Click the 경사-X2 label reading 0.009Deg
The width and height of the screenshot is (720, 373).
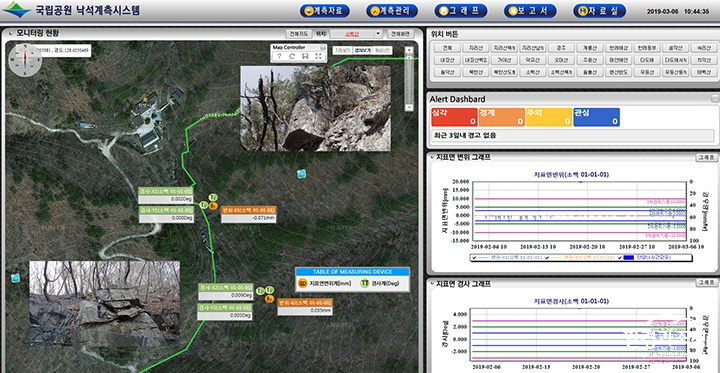225,291
